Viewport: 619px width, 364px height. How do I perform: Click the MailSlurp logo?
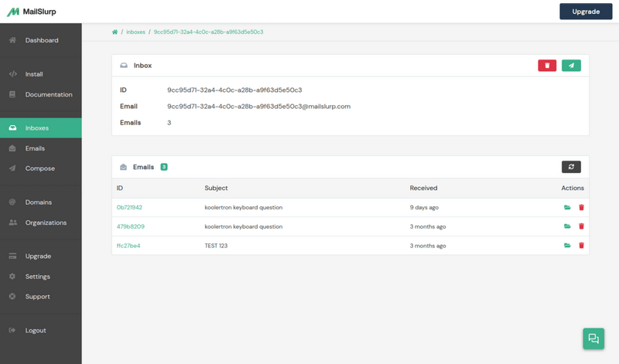[32, 12]
